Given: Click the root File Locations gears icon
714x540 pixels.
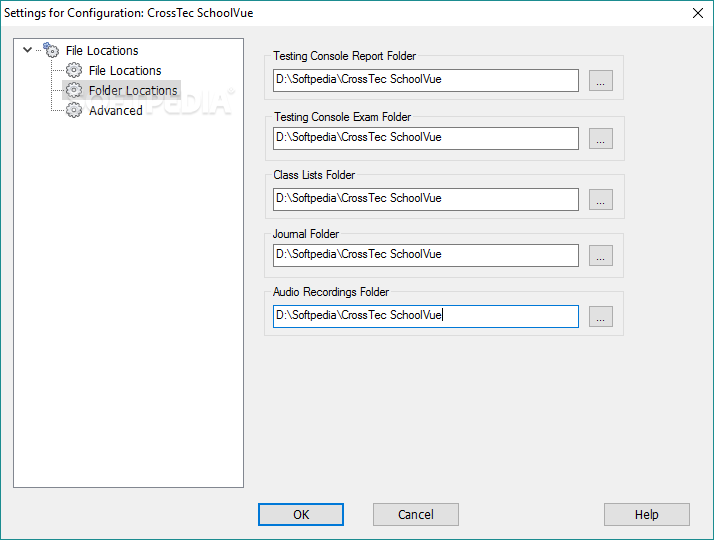Looking at the screenshot, I should click(x=51, y=50).
